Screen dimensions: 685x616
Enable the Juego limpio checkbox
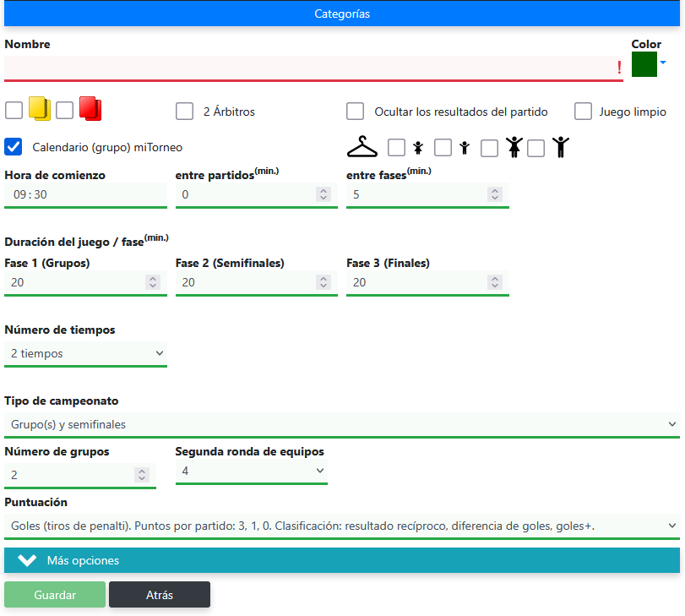point(583,111)
